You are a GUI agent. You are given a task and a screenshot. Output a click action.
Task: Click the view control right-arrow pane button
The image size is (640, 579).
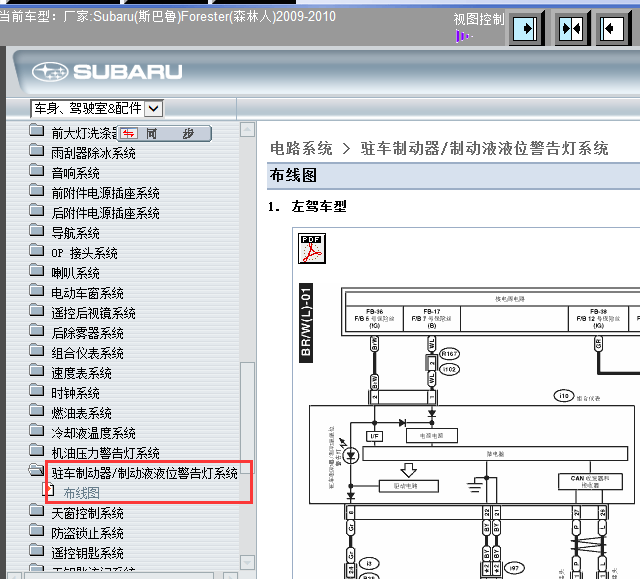click(x=527, y=29)
